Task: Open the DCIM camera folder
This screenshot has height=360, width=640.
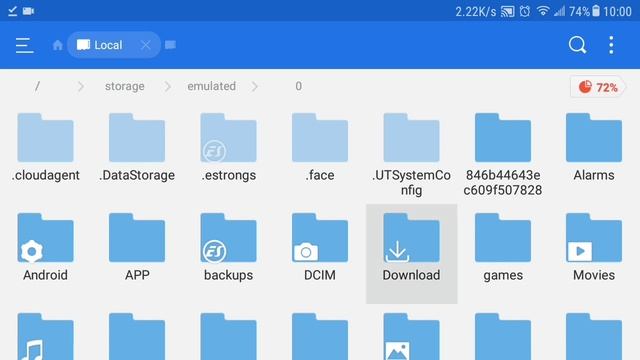Action: [x=320, y=248]
